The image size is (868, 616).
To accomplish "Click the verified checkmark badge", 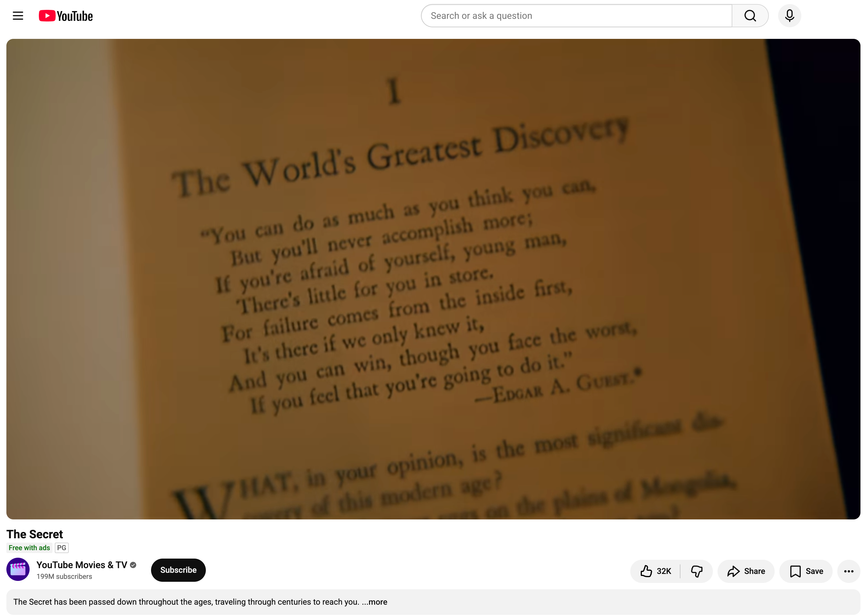I will pos(133,565).
